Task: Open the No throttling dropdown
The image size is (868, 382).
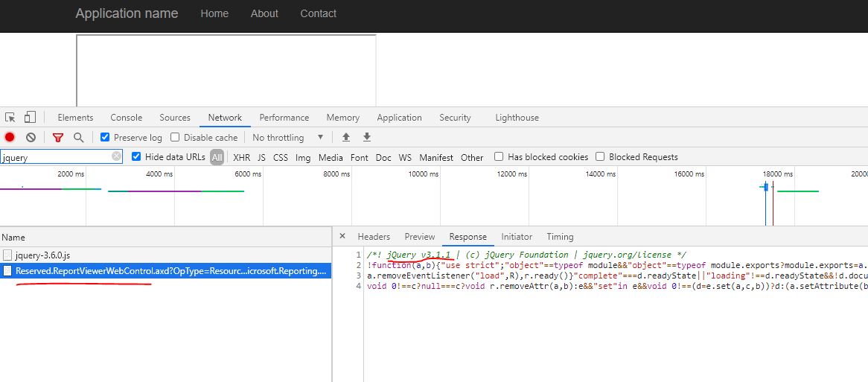Action: 287,137
